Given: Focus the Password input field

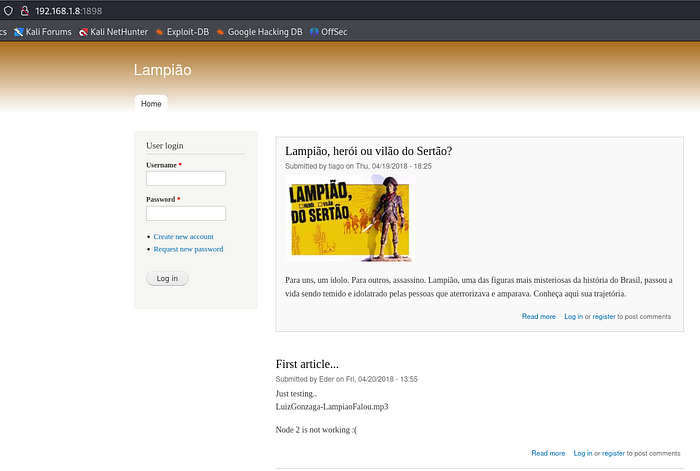Looking at the screenshot, I should pyautogui.click(x=186, y=213).
